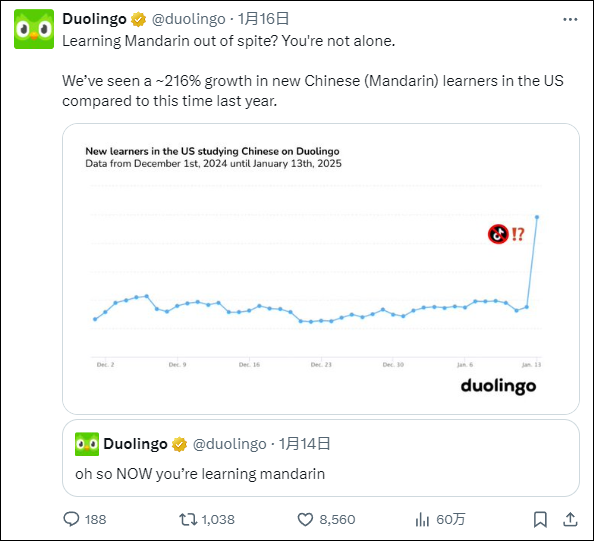Click the Duolingo owl profile avatar

tap(34, 29)
